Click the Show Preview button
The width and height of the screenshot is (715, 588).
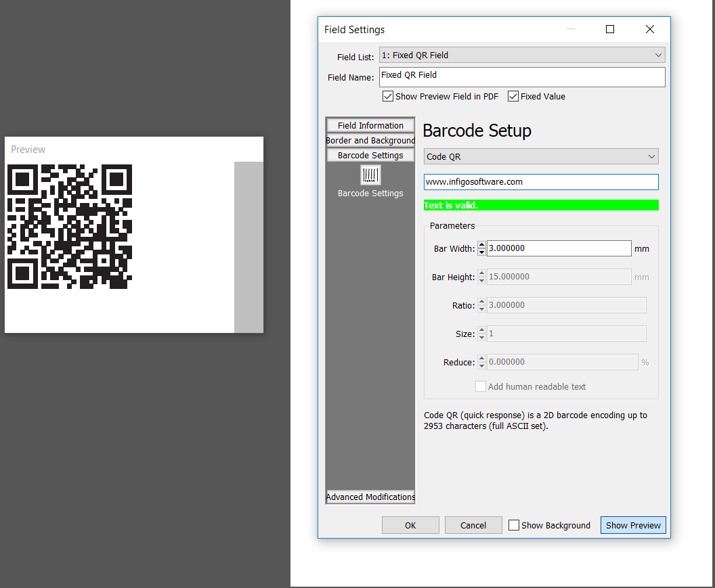tap(633, 525)
